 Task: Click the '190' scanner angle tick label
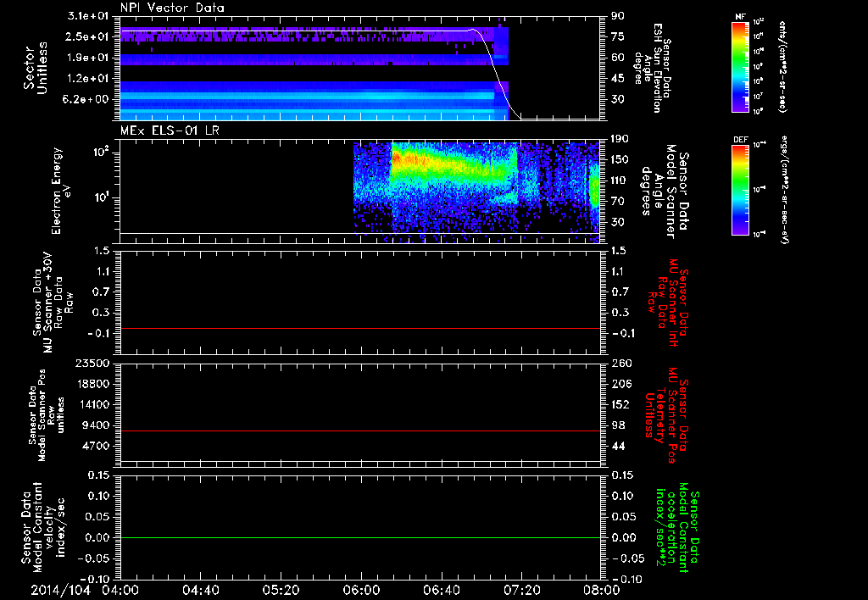(x=620, y=139)
